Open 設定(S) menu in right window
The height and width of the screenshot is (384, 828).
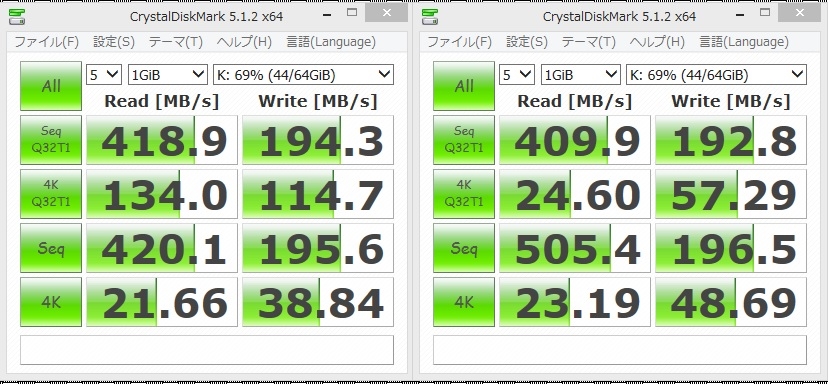point(527,42)
